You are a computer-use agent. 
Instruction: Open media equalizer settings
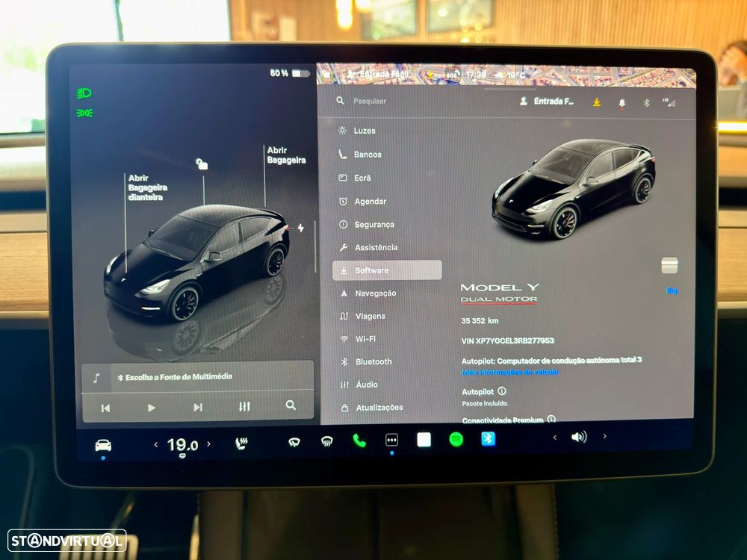click(x=244, y=406)
